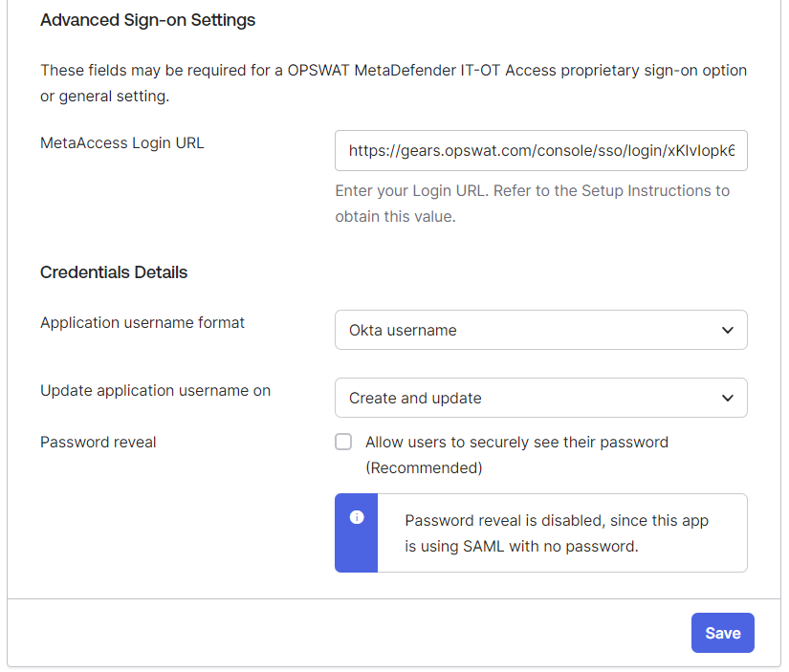
Task: Enable the Password reveal checkbox
Action: point(343,443)
